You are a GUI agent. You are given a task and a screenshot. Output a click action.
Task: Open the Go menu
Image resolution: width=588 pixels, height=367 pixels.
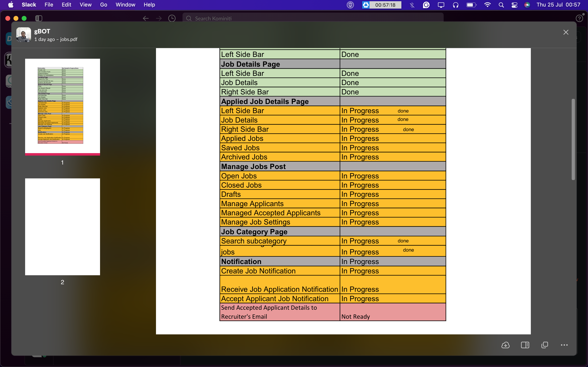[104, 5]
